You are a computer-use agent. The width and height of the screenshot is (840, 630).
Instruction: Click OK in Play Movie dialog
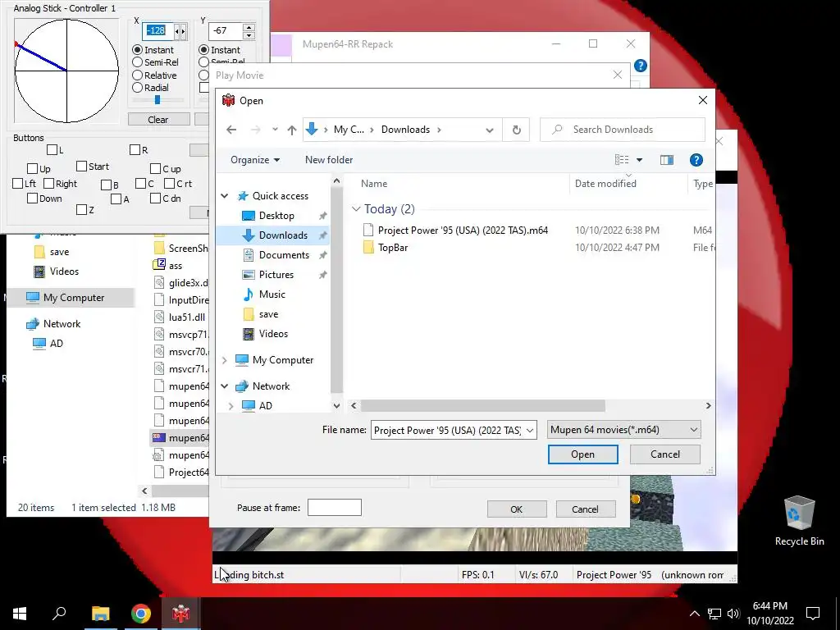[x=517, y=509]
